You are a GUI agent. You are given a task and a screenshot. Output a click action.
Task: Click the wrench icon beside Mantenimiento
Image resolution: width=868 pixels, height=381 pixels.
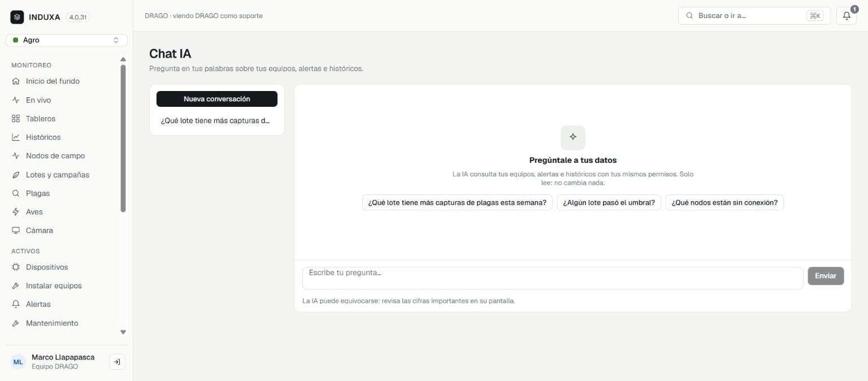pyautogui.click(x=16, y=323)
